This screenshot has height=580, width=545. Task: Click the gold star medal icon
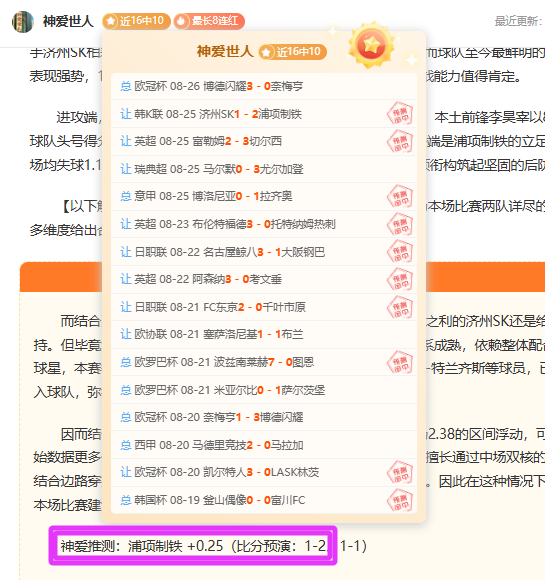371,46
